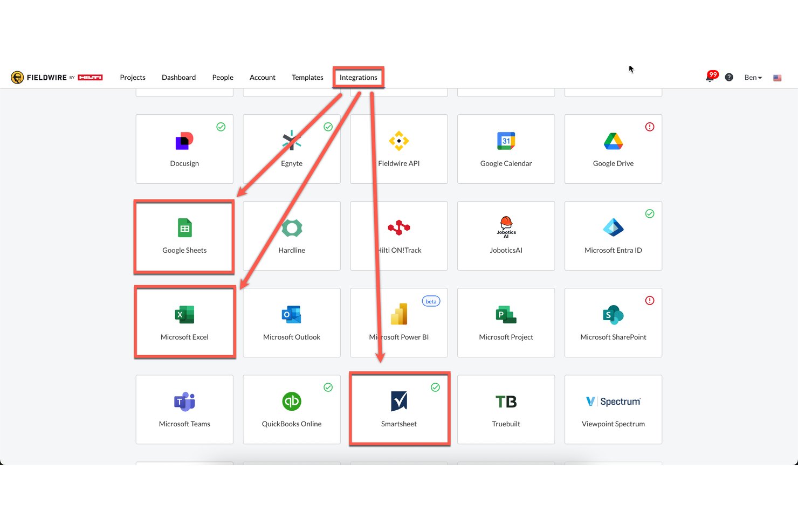The image size is (798, 532).
Task: Open the Google Drive integration icon
Action: [613, 141]
